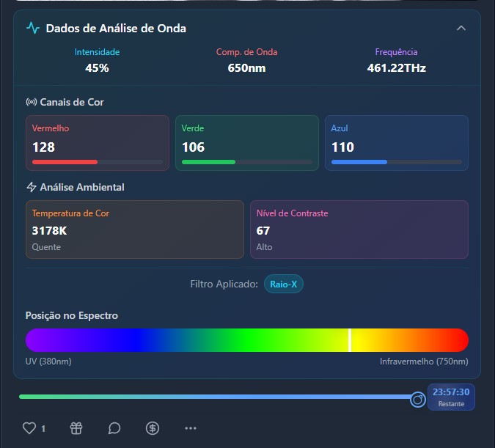Click the white marker on the spectrum bar

(x=350, y=340)
